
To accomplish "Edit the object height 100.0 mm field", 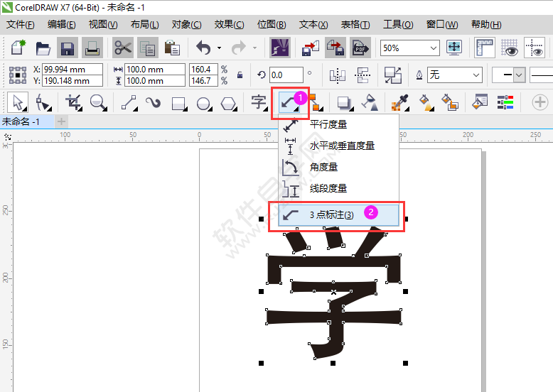I will 155,81.
